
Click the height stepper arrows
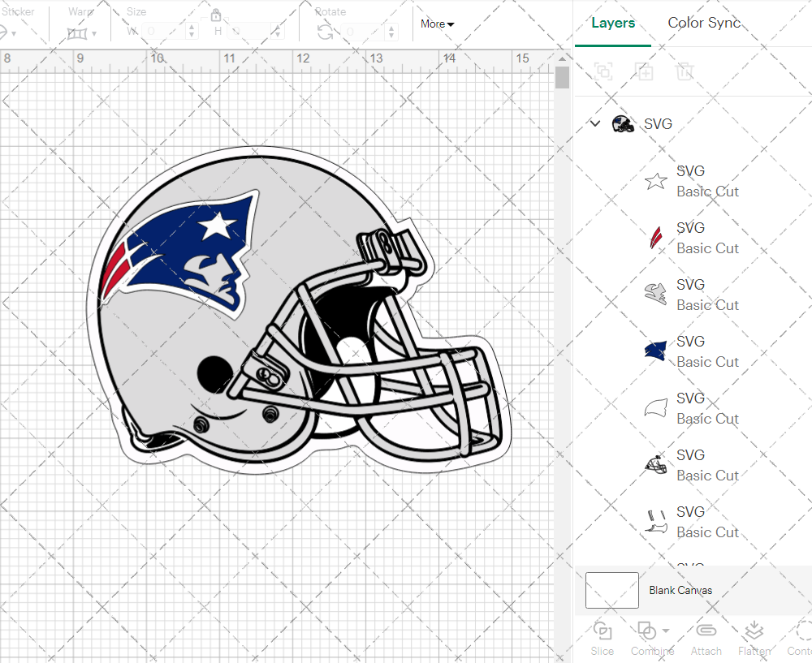(x=278, y=32)
